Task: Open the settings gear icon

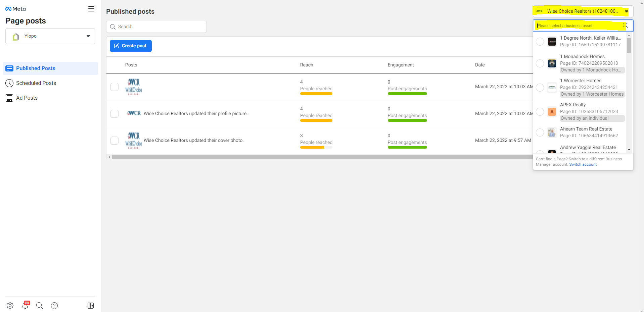Action: tap(10, 306)
